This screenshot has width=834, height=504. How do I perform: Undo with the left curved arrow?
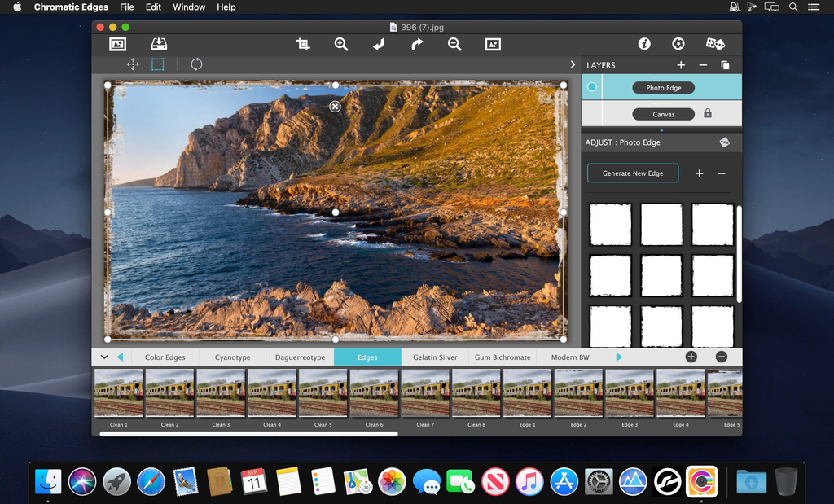pos(379,45)
